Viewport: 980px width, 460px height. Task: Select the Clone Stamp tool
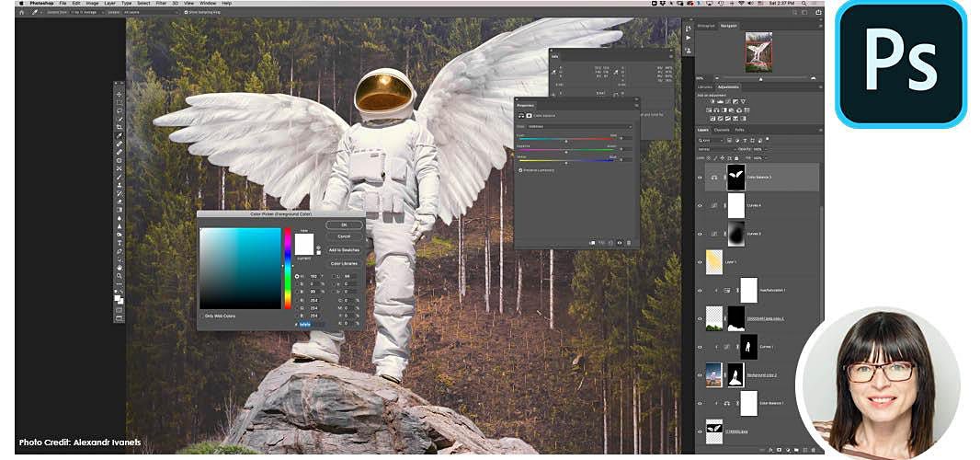[x=119, y=185]
